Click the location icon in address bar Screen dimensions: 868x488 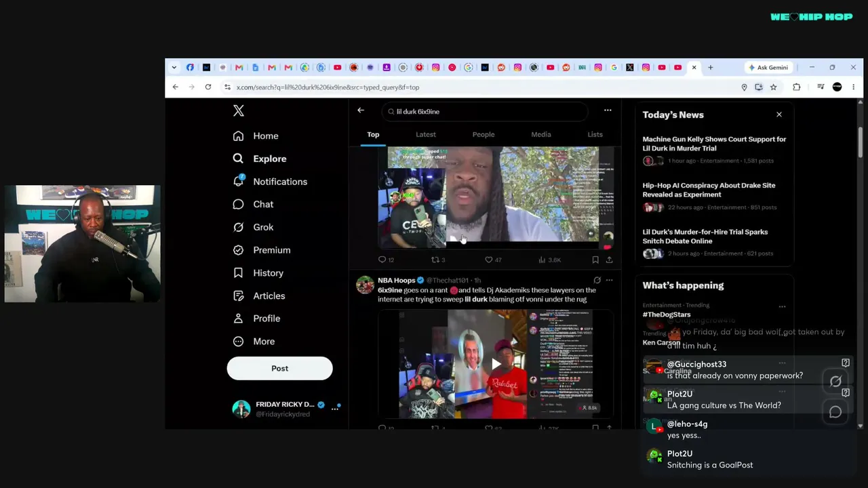744,87
